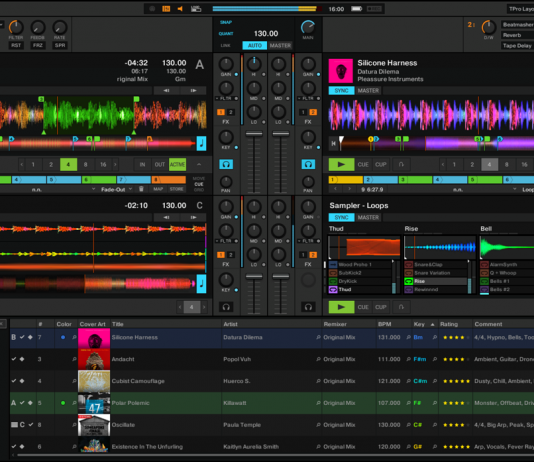Click Sampler deck CUP button
The height and width of the screenshot is (462, 534).
pyautogui.click(x=381, y=307)
